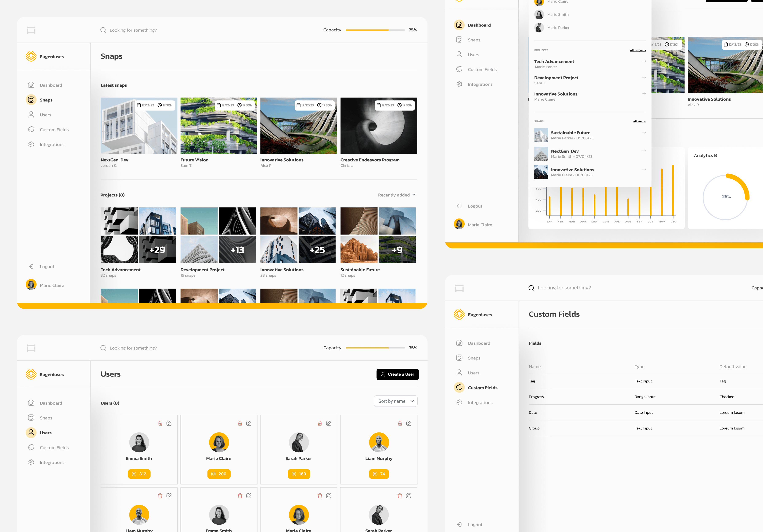Click Group field name in Custom Fields table
The image size is (763, 532).
(534, 428)
